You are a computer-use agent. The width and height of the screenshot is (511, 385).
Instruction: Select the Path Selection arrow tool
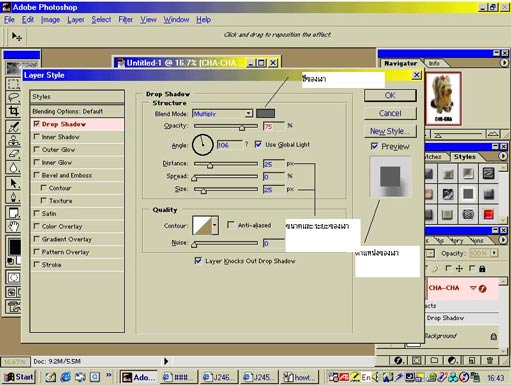point(13,183)
